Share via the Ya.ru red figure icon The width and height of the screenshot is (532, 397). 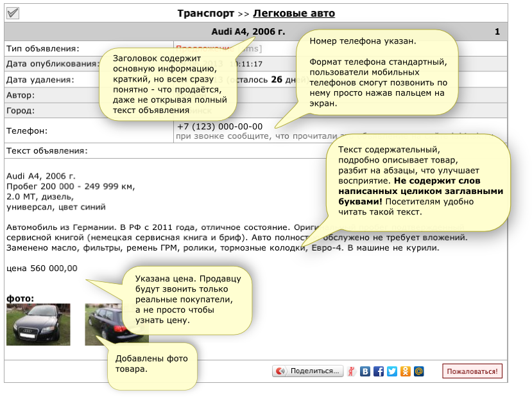(352, 371)
